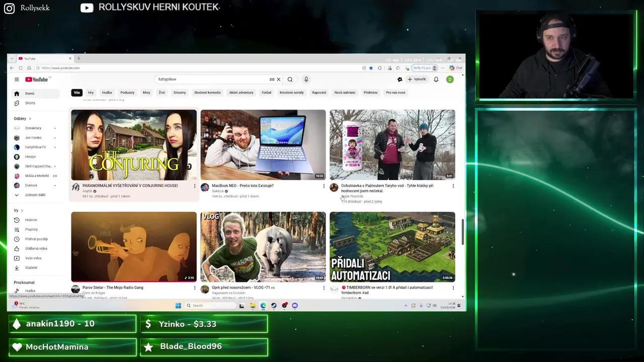Expand the Vy section chevron
The height and width of the screenshot is (362, 644).
(x=22, y=210)
